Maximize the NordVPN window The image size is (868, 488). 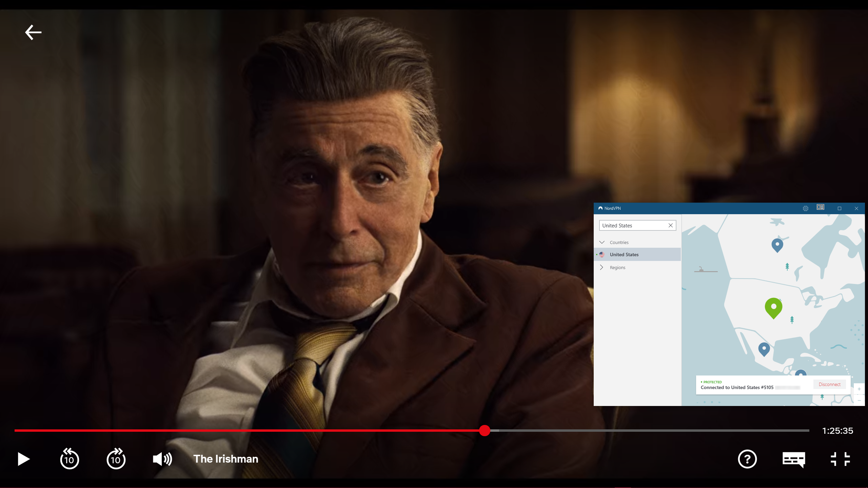pyautogui.click(x=840, y=208)
